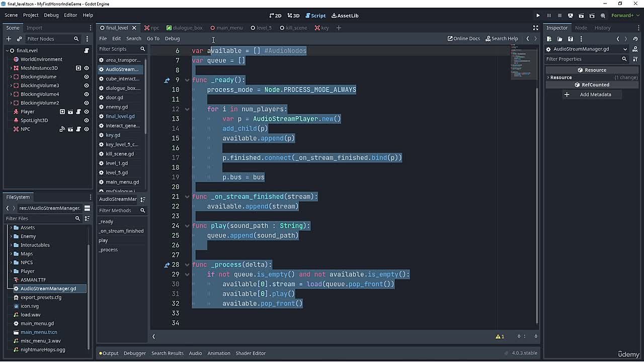
Task: Collapse the _ready function code fold
Action: tap(187, 80)
